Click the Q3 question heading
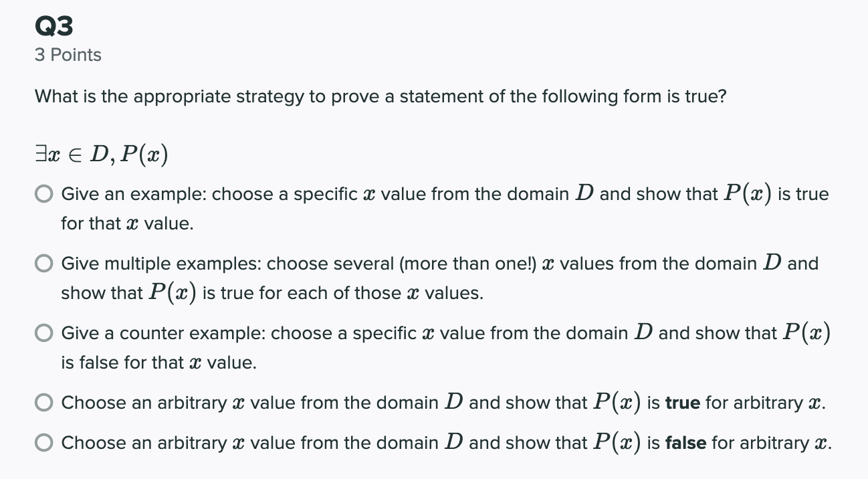The image size is (868, 479). tap(54, 27)
